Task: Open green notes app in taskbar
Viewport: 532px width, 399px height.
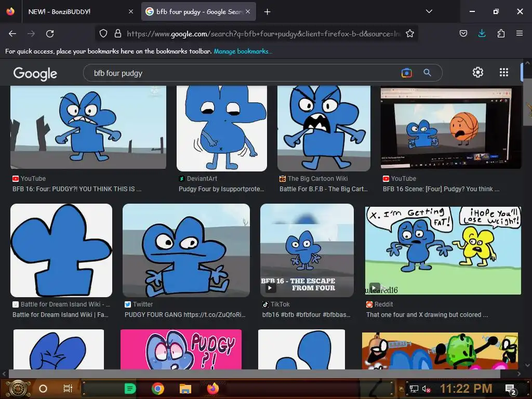Action: 130,389
